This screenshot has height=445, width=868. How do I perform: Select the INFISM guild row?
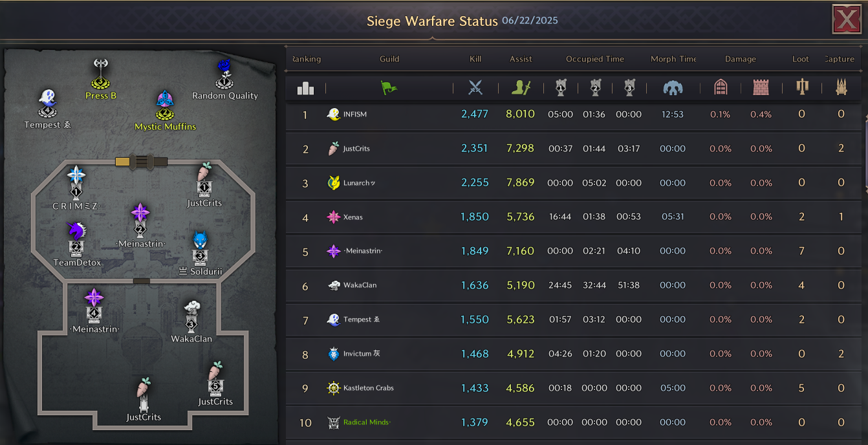point(574,114)
